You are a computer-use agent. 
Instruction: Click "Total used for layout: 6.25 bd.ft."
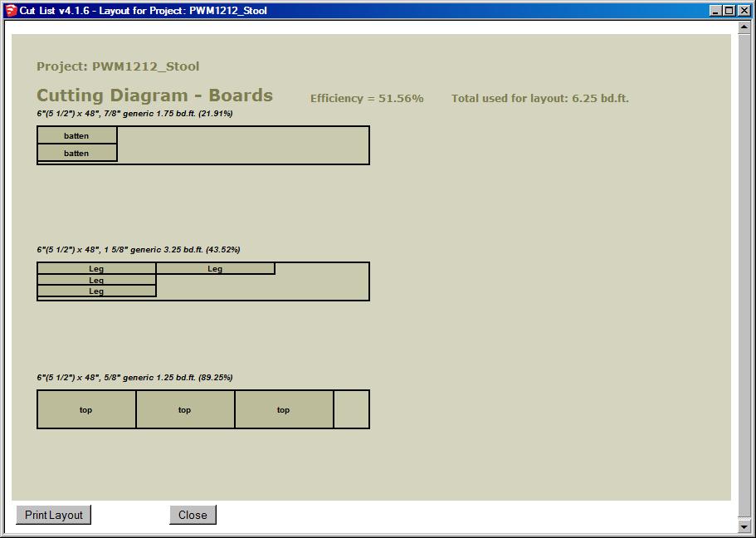pos(540,99)
